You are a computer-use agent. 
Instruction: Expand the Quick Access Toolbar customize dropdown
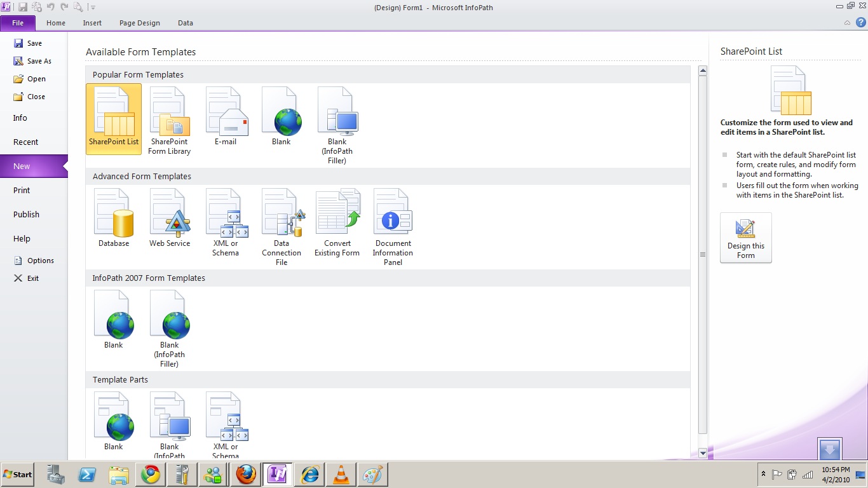click(93, 8)
